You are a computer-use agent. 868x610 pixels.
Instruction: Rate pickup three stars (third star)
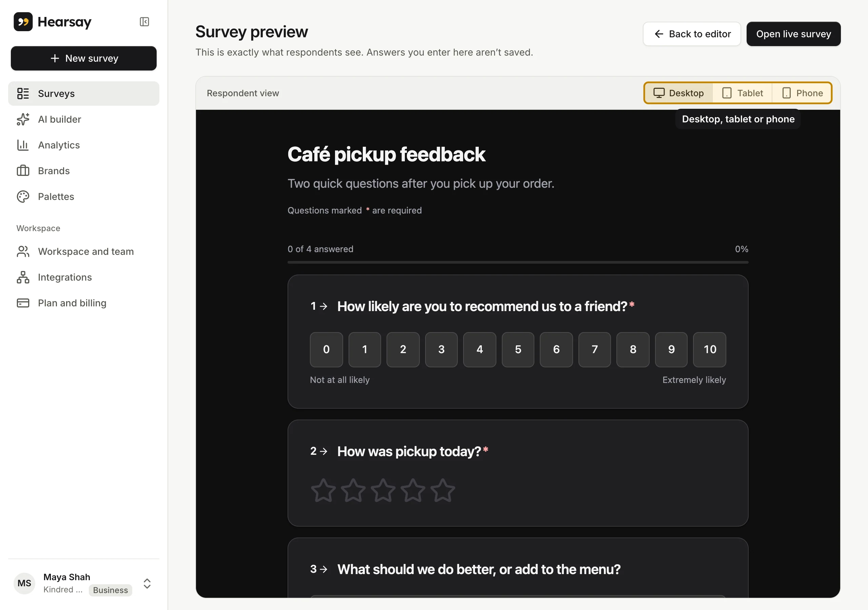pos(383,491)
